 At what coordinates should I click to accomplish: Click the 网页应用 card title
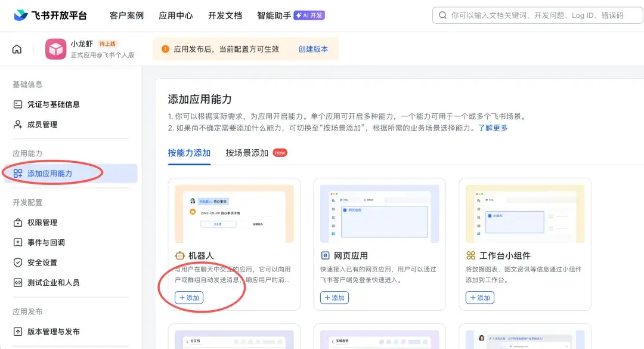tap(351, 256)
